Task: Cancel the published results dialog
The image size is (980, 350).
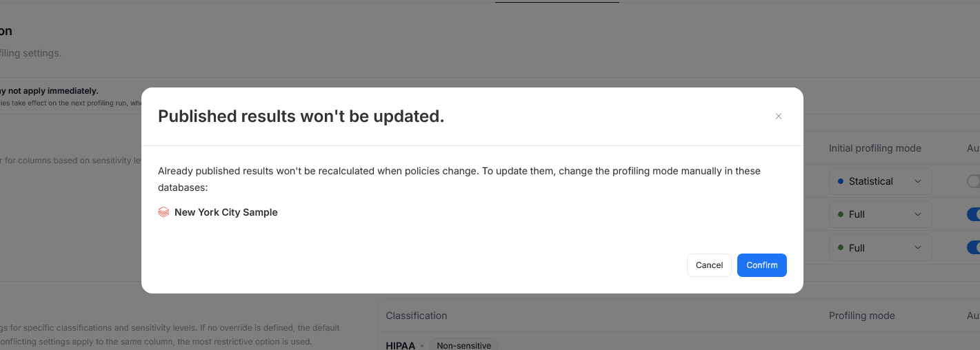Action: tap(709, 265)
